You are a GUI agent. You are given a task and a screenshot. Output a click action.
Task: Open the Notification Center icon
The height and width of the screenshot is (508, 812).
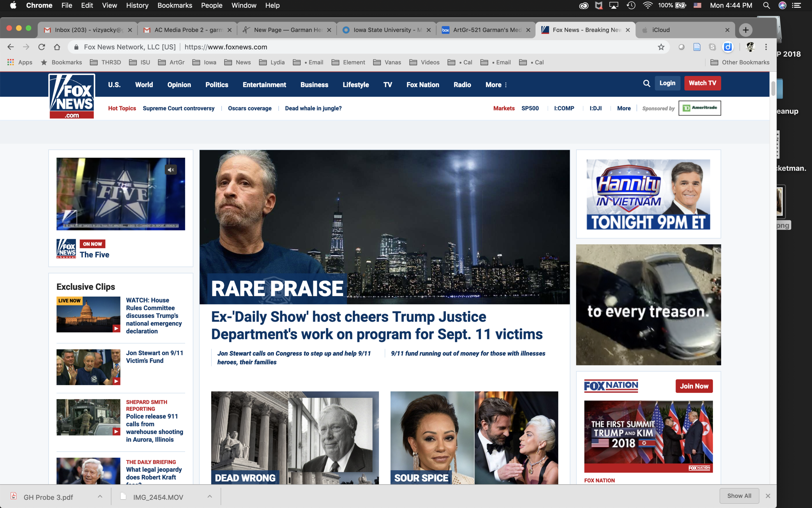pyautogui.click(x=796, y=6)
